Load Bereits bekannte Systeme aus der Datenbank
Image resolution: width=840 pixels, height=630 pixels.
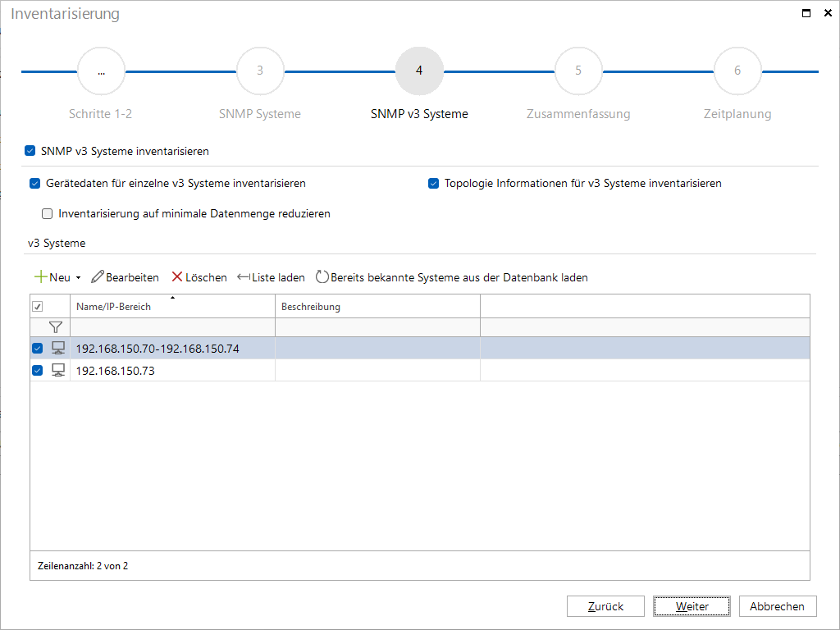click(x=452, y=277)
